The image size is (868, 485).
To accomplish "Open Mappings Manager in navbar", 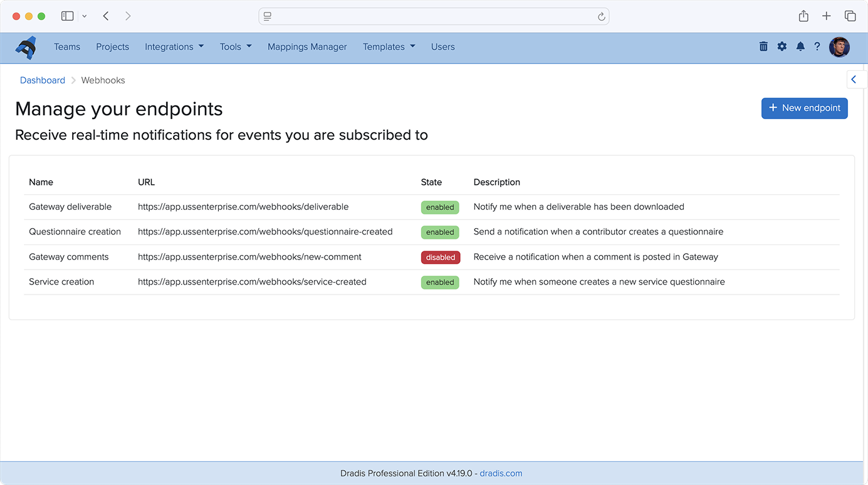I will (x=307, y=47).
